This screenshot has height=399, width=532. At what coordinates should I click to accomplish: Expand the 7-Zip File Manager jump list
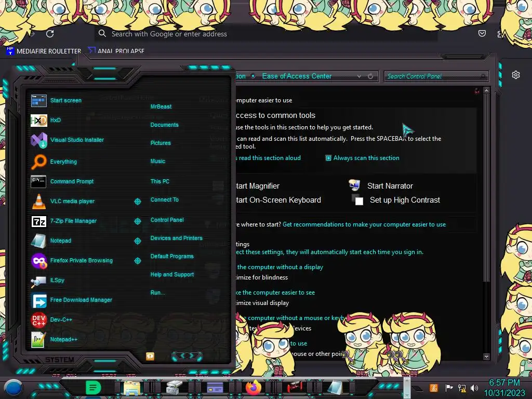click(137, 221)
